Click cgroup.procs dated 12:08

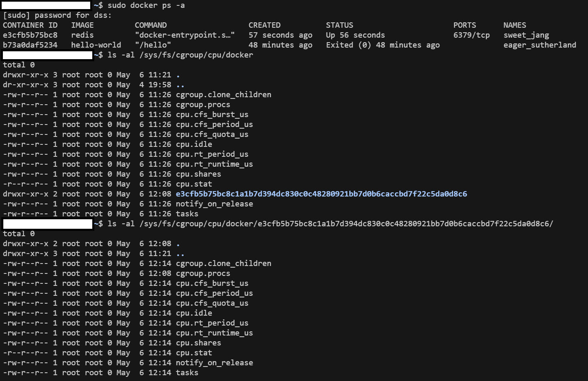(x=203, y=273)
